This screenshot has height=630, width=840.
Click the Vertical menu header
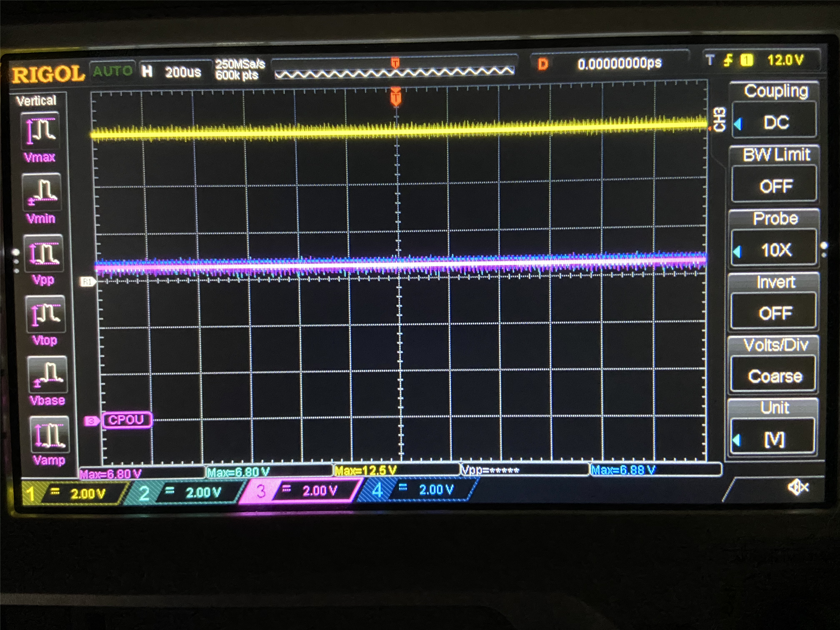coord(36,101)
